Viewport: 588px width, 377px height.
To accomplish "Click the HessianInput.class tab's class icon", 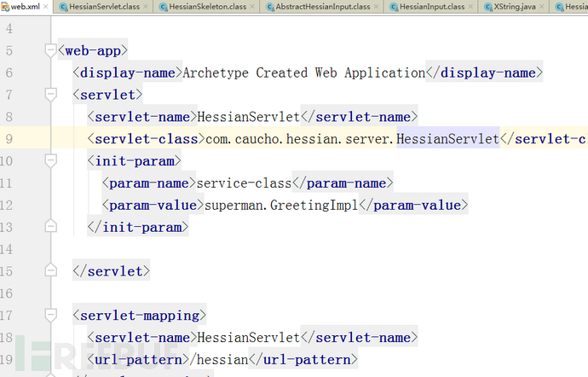I will tap(394, 7).
